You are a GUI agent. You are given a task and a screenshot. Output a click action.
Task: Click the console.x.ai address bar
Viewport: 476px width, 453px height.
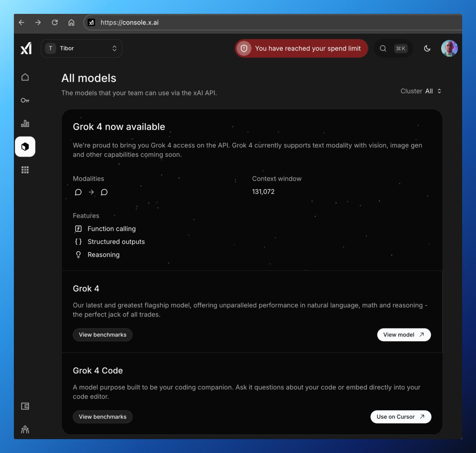[x=256, y=23]
